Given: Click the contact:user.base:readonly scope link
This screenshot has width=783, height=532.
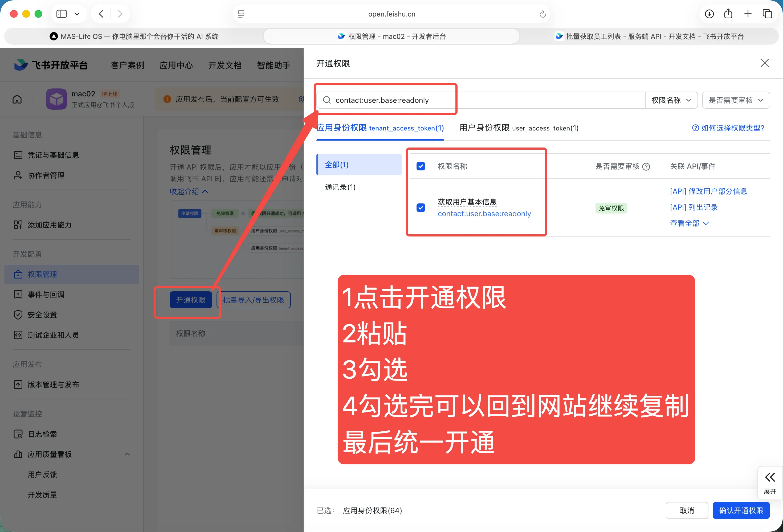Looking at the screenshot, I should click(484, 214).
